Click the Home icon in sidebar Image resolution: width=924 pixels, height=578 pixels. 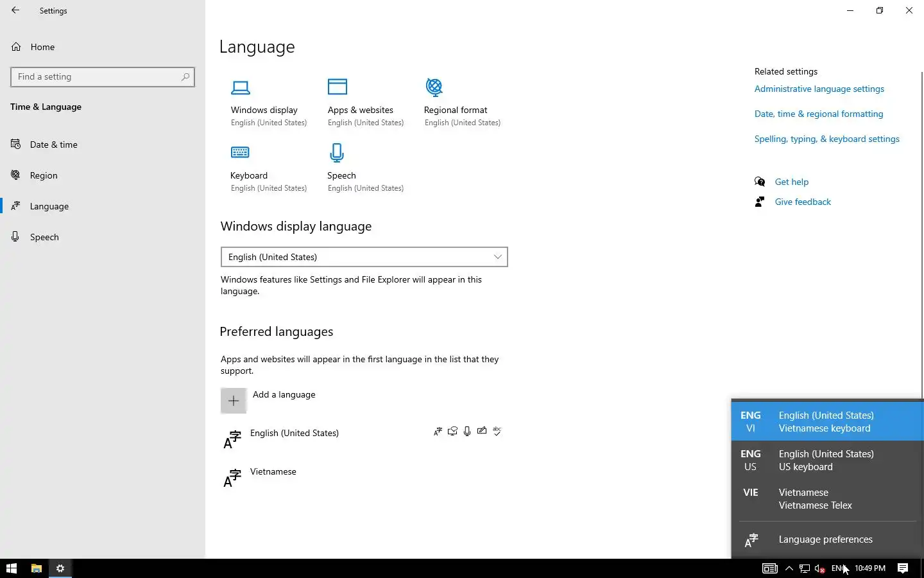click(x=17, y=47)
